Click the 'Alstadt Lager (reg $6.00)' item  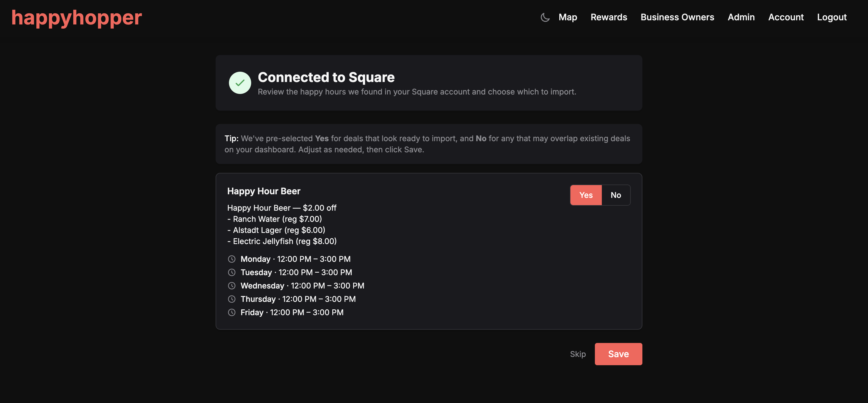coord(276,230)
